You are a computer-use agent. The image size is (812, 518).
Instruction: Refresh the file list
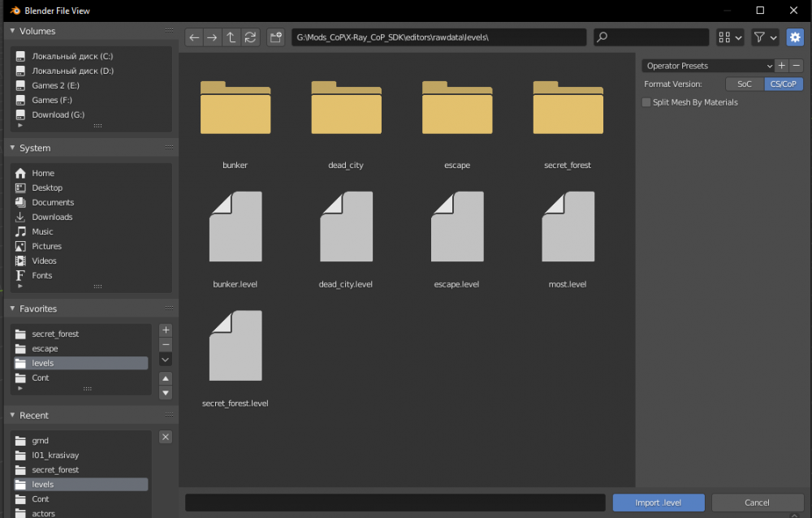point(250,37)
